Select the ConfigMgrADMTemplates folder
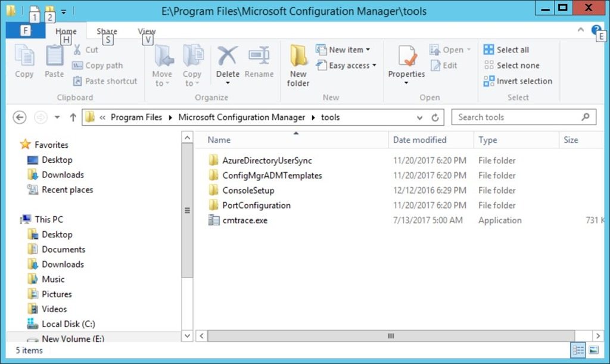The image size is (610, 364). point(272,175)
